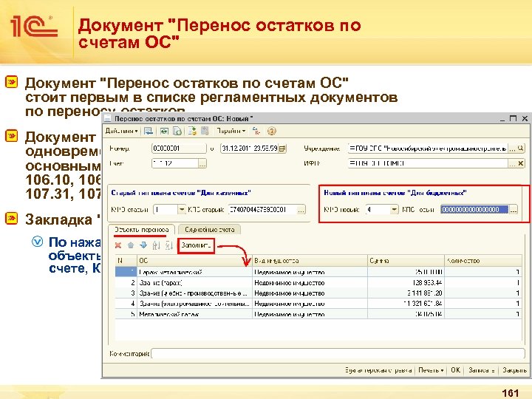
Task: Click the document date field 31.12.2011
Action: click(x=250, y=149)
